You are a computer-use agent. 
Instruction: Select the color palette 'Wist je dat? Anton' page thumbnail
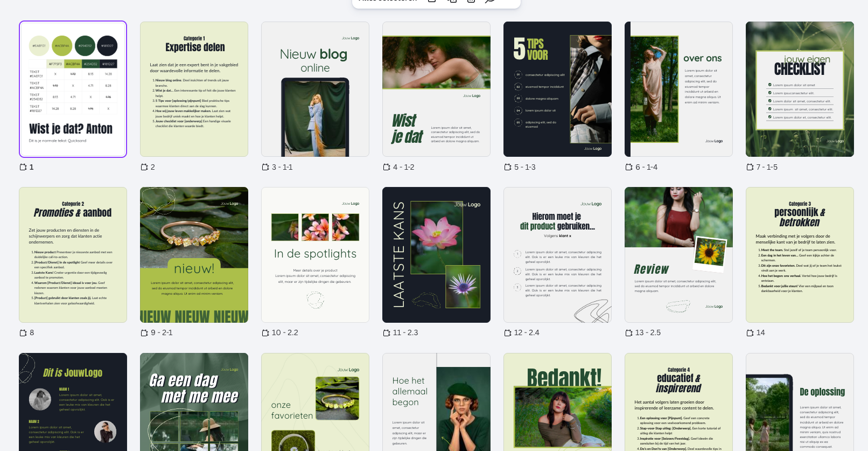[73, 89]
